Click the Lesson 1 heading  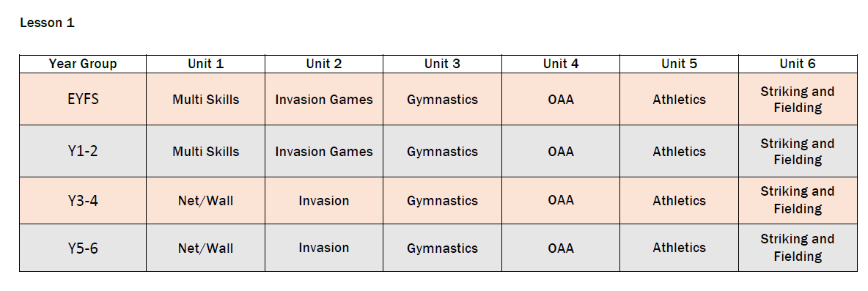click(x=47, y=23)
